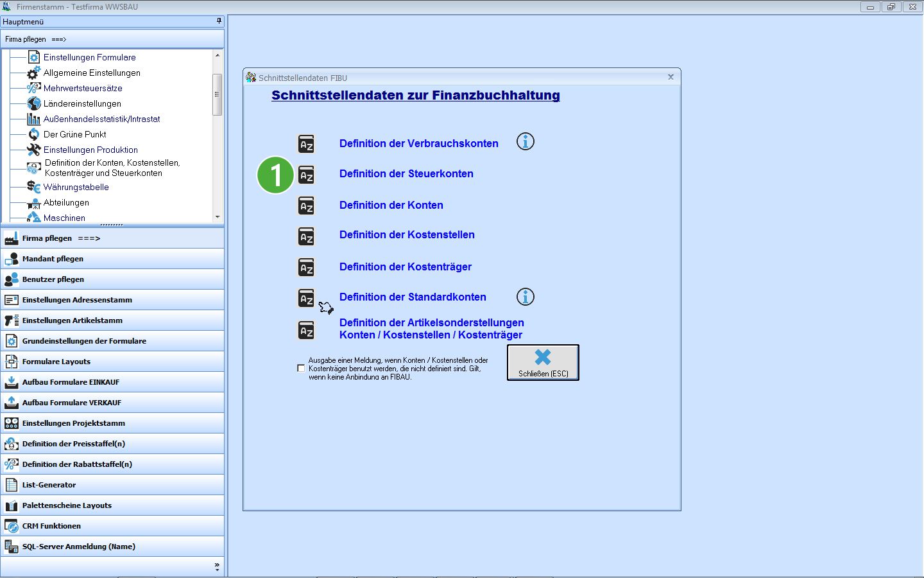Screen dimensions: 924x578
Task: Click the Schließen (ESC) button
Action: 543,362
